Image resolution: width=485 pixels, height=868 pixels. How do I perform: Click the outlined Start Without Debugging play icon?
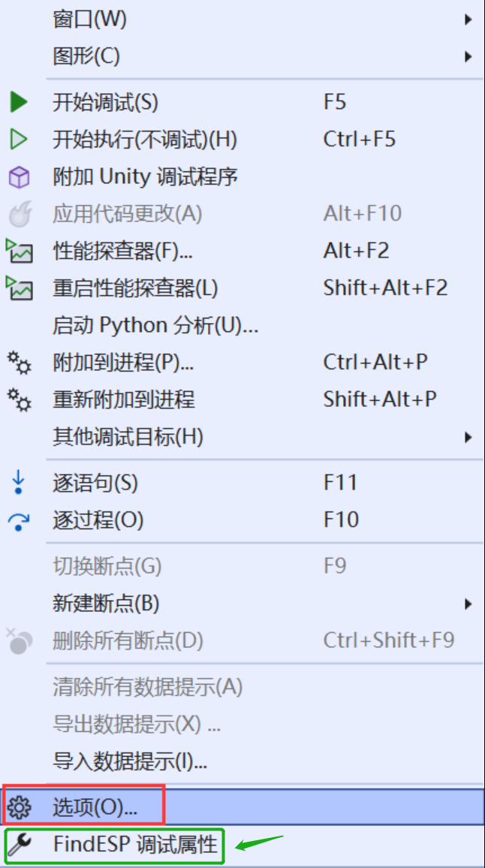[x=18, y=140]
